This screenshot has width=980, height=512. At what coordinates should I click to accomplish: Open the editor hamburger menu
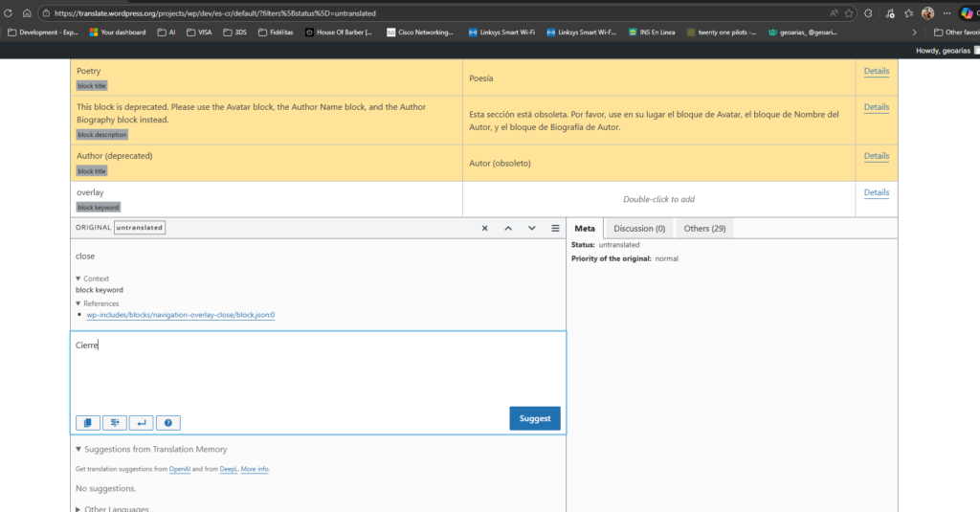tap(555, 229)
